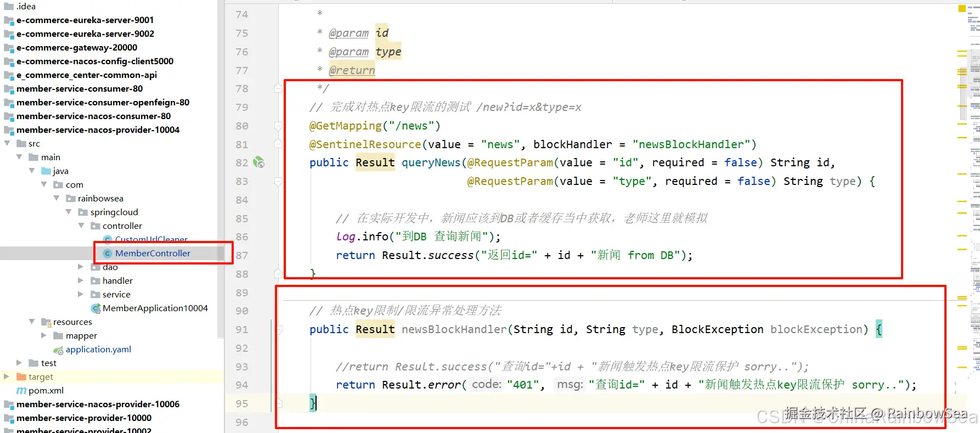Image resolution: width=980 pixels, height=433 pixels.
Task: Expand the handler package
Action: coord(81,280)
